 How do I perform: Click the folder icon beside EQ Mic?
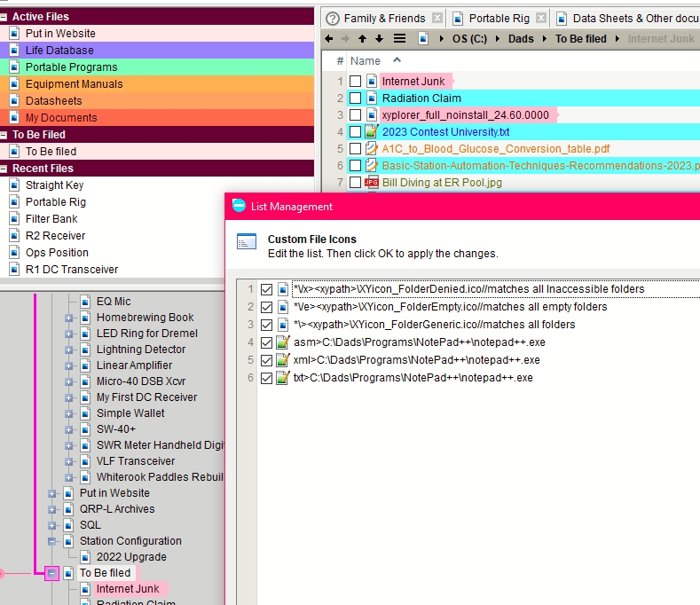tap(86, 302)
